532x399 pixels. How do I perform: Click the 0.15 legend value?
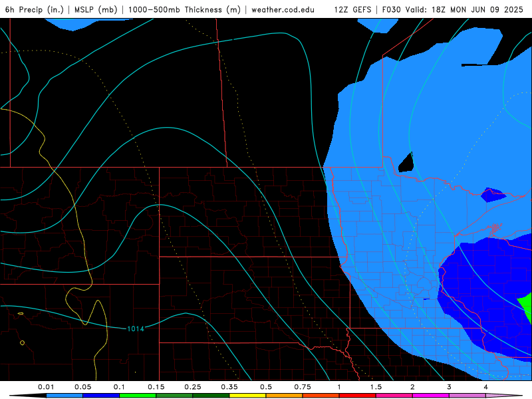[x=156, y=387]
